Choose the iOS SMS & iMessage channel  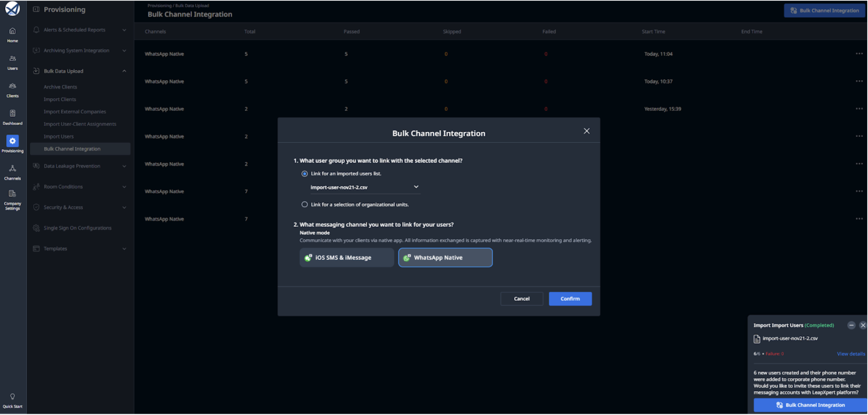pos(347,258)
